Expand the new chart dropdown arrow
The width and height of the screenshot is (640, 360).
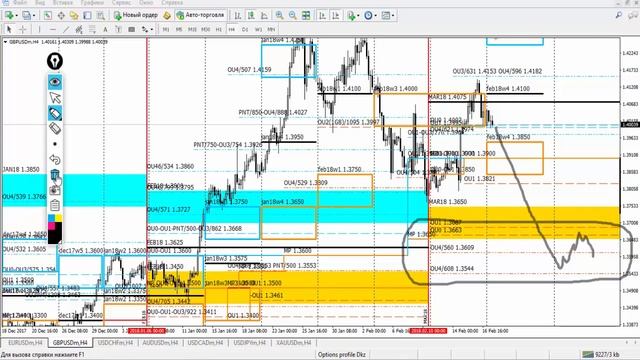point(16,16)
